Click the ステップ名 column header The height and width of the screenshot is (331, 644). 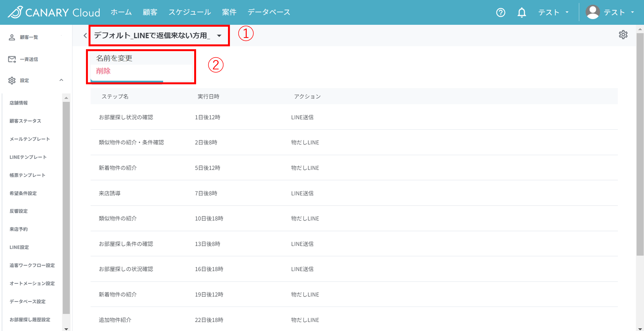(x=115, y=97)
